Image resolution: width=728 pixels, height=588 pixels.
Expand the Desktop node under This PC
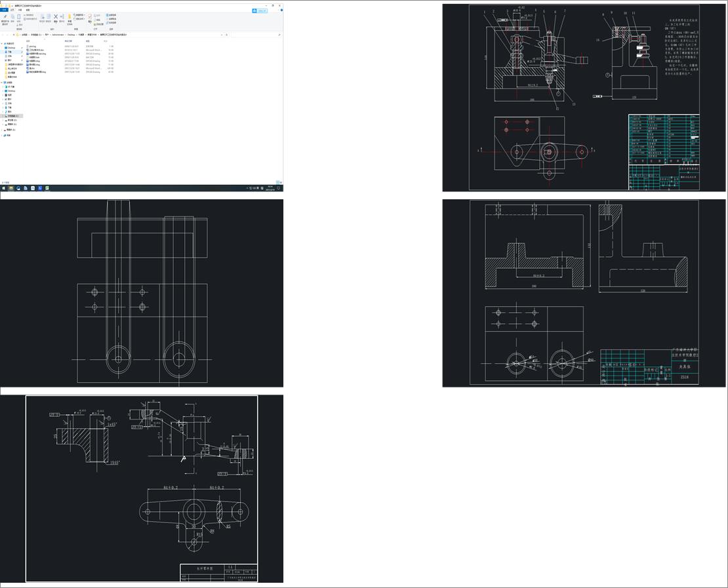(x=3, y=91)
